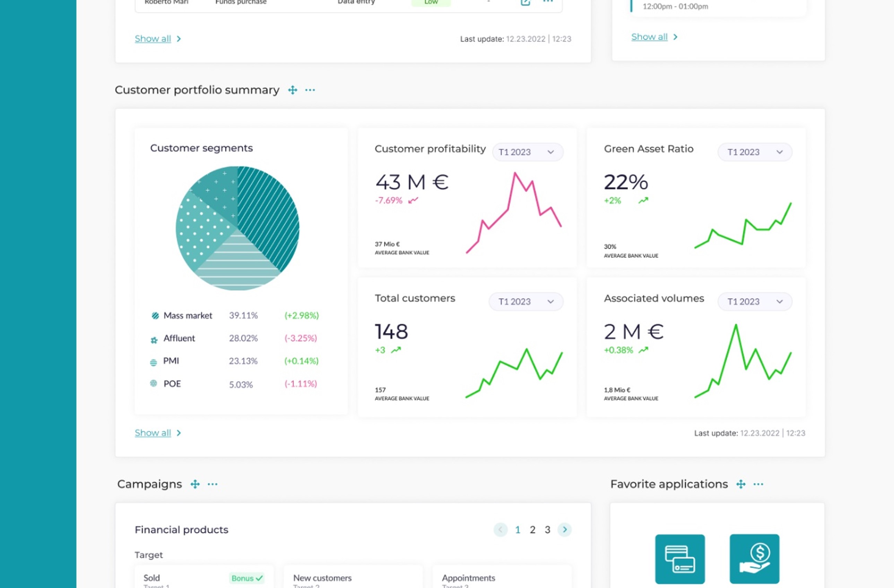The height and width of the screenshot is (588, 894).
Task: Click the 43 M € profitability figure
Action: 412,183
